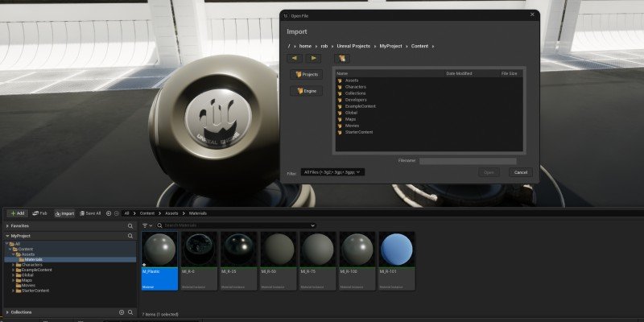
Task: Select 'Assets' row in Import file list
Action: tap(429, 80)
